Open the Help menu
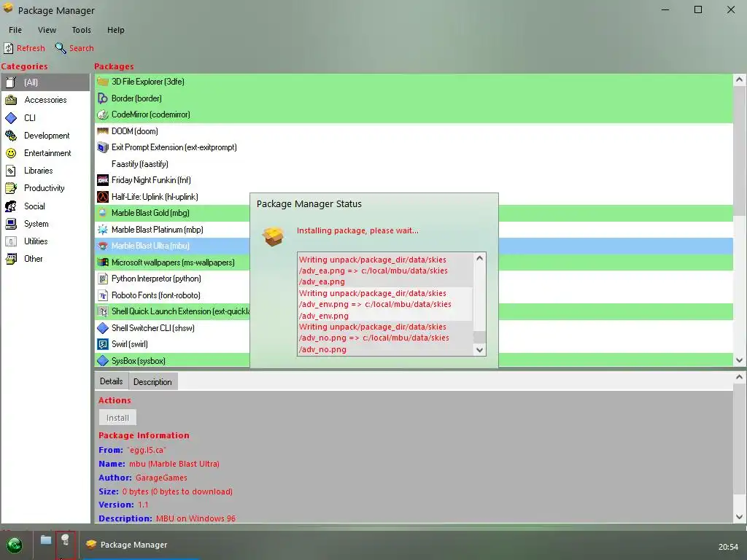This screenshot has height=560, width=747. [x=116, y=30]
